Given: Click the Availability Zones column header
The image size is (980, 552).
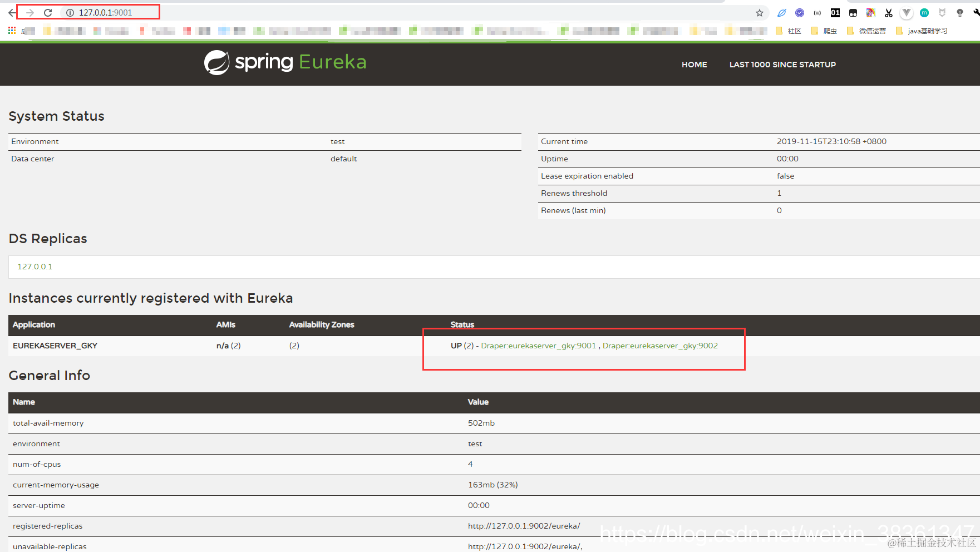Looking at the screenshot, I should click(x=322, y=324).
